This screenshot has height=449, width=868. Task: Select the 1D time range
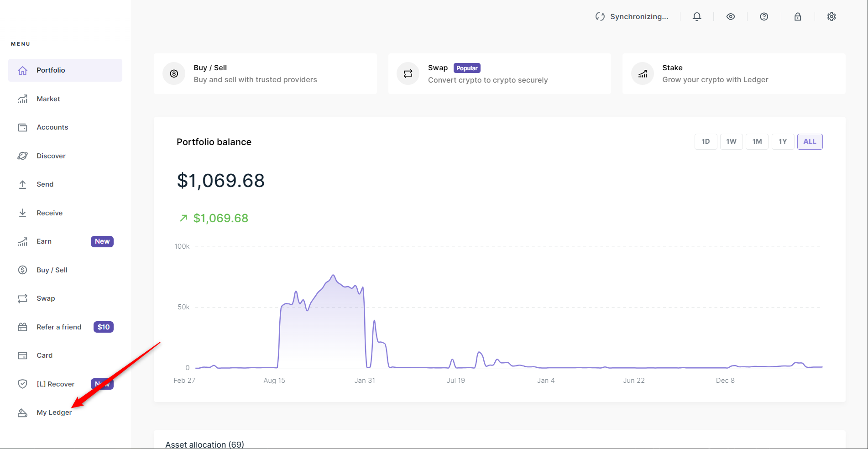706,141
